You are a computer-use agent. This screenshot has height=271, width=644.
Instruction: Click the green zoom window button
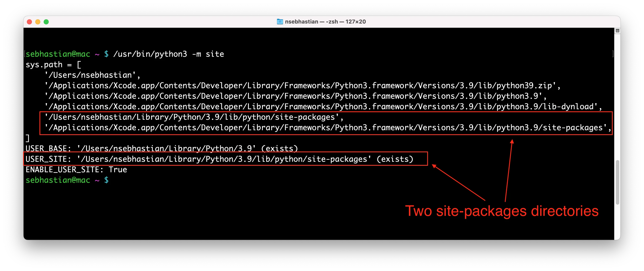tap(46, 22)
